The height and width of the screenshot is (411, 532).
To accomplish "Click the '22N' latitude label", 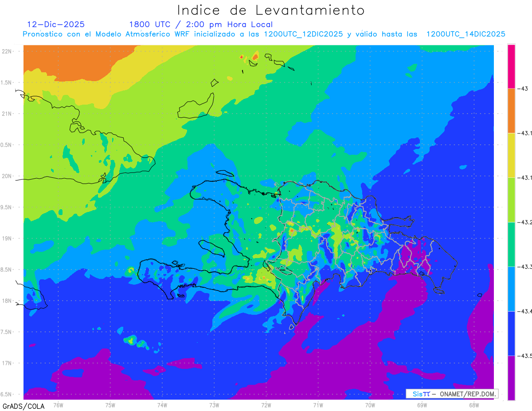I will (7, 51).
